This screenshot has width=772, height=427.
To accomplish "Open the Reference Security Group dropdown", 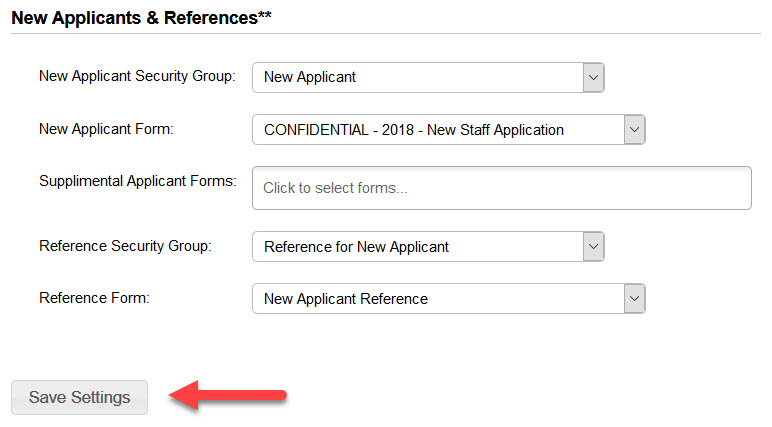I will (x=428, y=246).
